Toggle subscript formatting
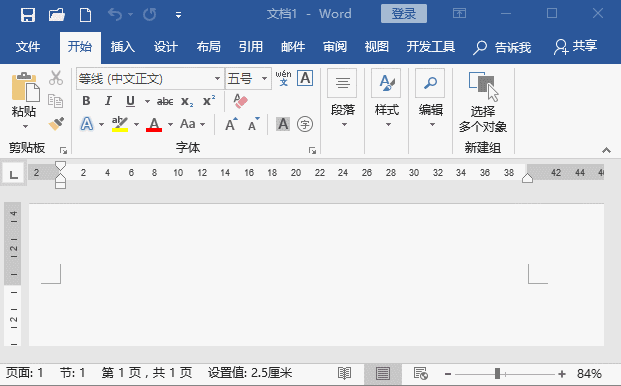Viewport: 621px width, 386px height. pos(187,102)
